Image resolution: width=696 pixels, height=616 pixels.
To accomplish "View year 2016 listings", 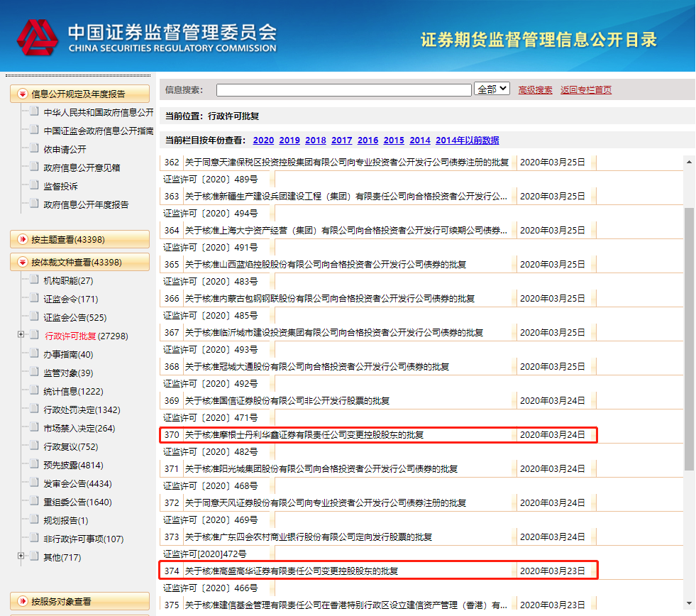I will (x=368, y=141).
